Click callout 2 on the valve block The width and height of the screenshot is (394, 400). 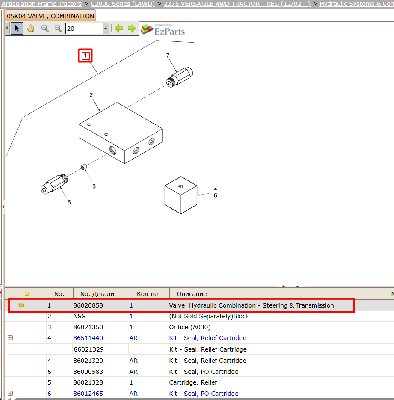click(x=91, y=95)
